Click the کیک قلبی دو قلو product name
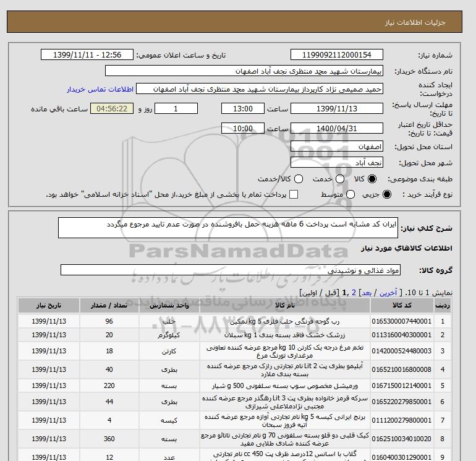This screenshot has width=476, height=461. click(x=285, y=439)
